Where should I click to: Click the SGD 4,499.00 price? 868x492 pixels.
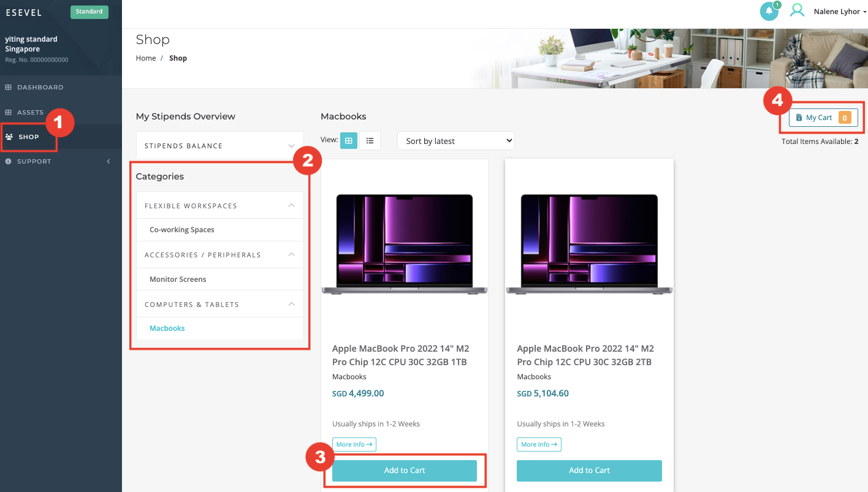[x=358, y=393]
